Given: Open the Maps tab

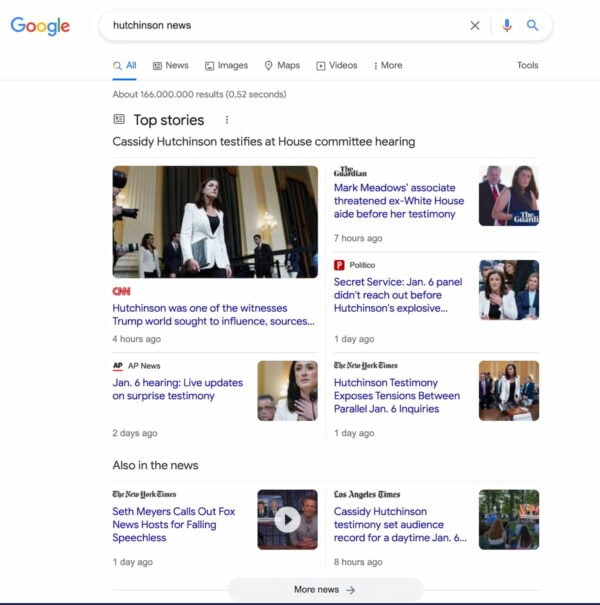Looking at the screenshot, I should 281,66.
